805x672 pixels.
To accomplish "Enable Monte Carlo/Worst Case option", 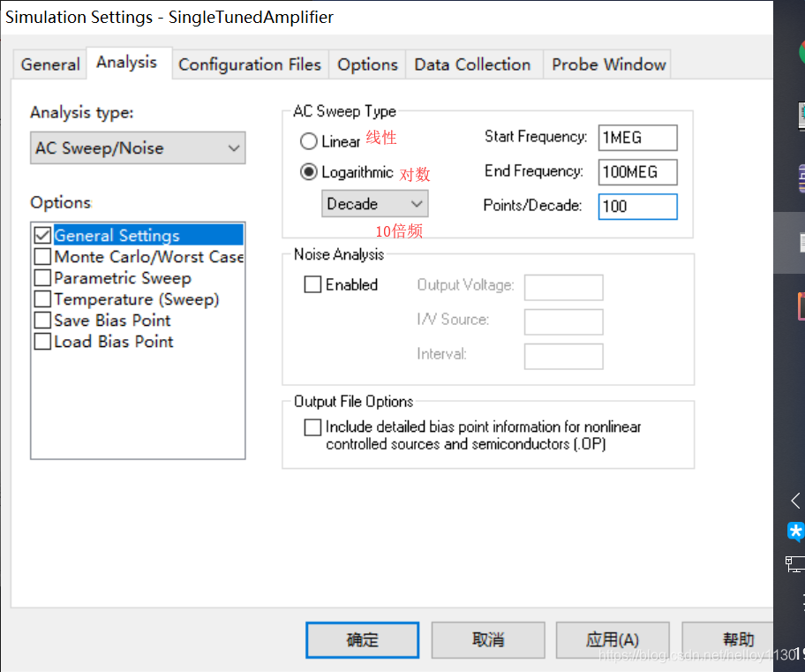I will point(42,256).
